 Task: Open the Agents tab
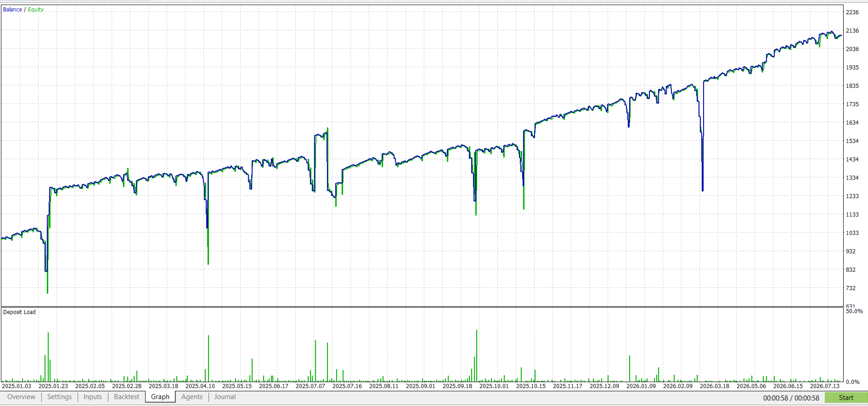192,397
